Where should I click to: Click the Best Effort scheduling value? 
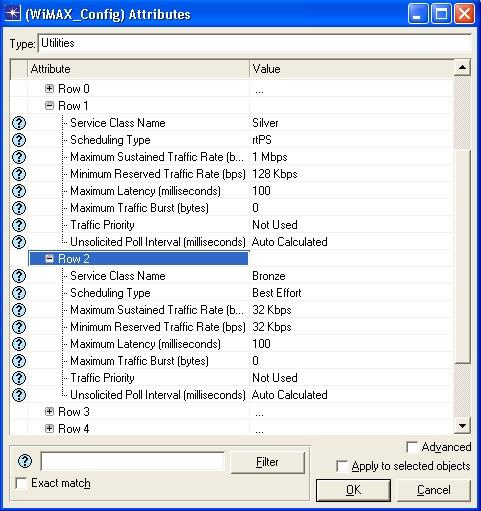(277, 293)
